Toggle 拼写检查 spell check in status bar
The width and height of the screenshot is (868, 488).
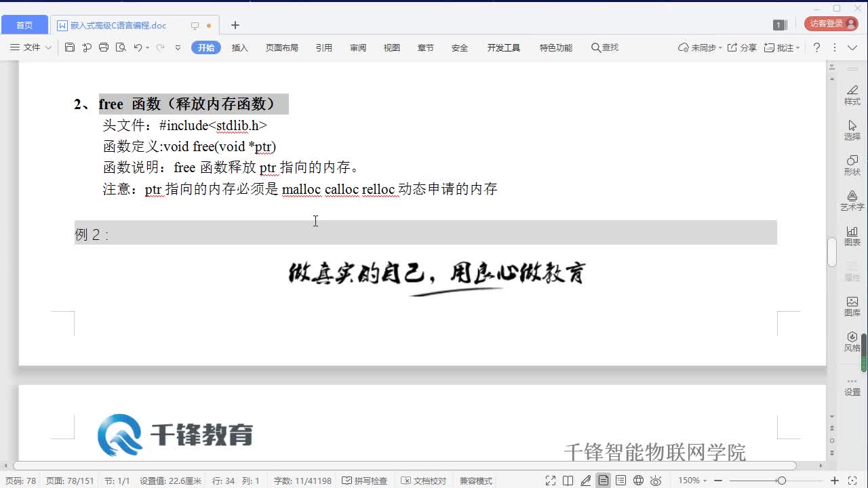point(365,481)
